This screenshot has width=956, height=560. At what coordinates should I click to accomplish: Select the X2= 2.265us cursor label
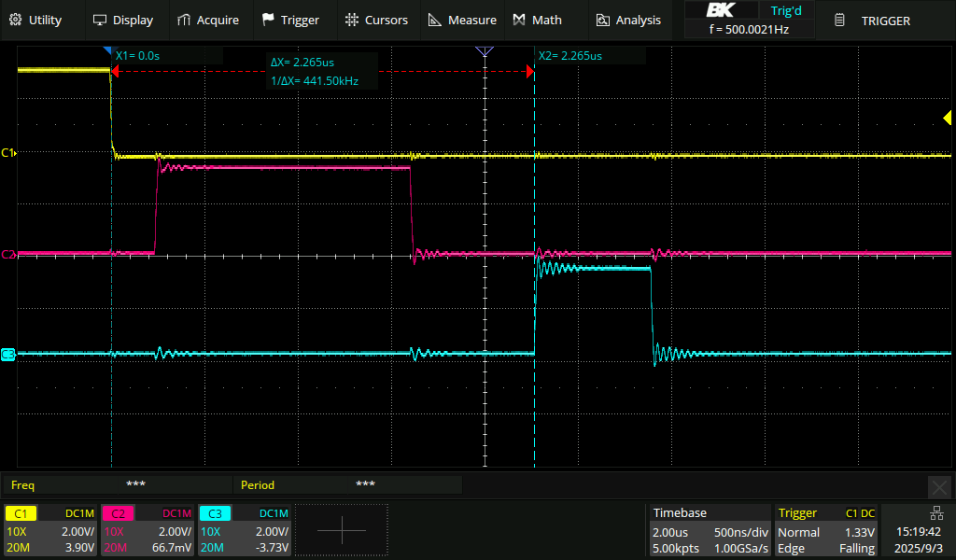click(570, 55)
